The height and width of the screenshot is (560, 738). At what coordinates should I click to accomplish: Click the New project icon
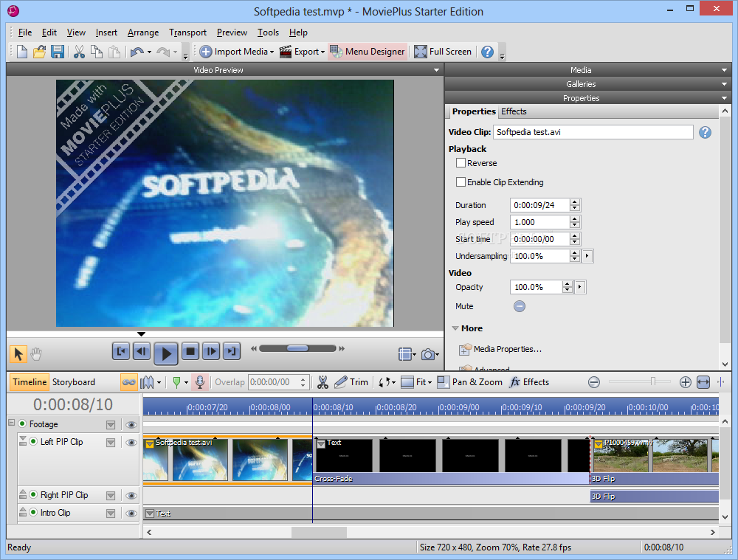pyautogui.click(x=21, y=52)
